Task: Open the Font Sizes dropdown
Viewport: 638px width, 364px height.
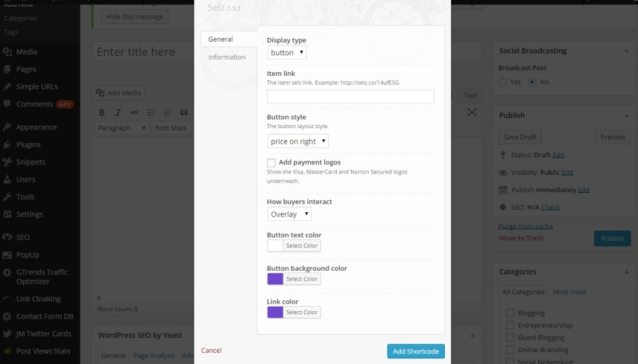Action: pyautogui.click(x=172, y=128)
